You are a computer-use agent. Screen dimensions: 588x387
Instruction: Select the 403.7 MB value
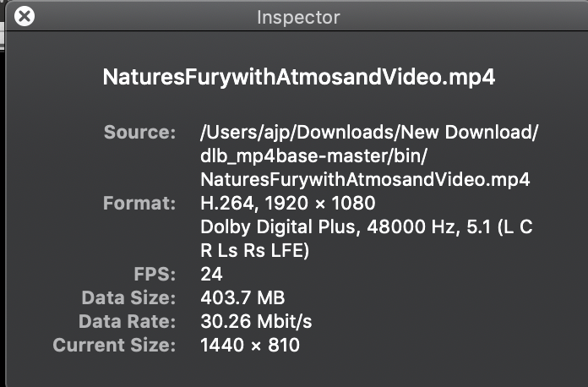click(242, 297)
